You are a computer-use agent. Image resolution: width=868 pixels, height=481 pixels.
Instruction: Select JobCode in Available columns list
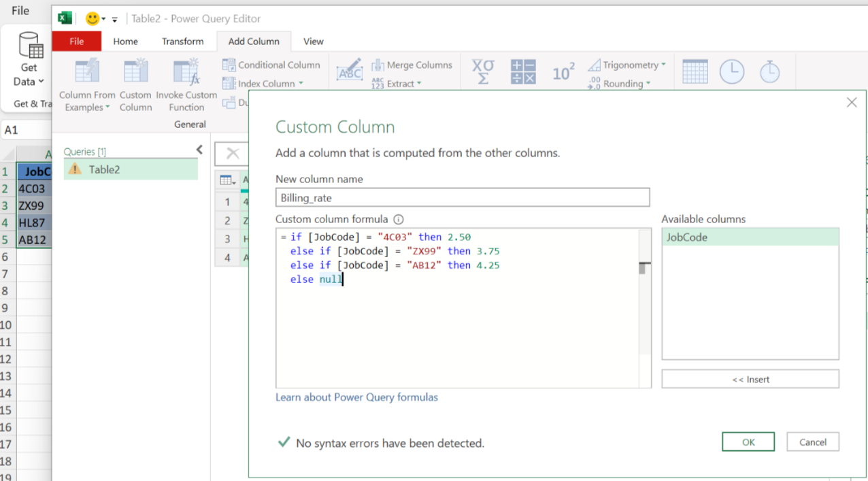coord(687,237)
